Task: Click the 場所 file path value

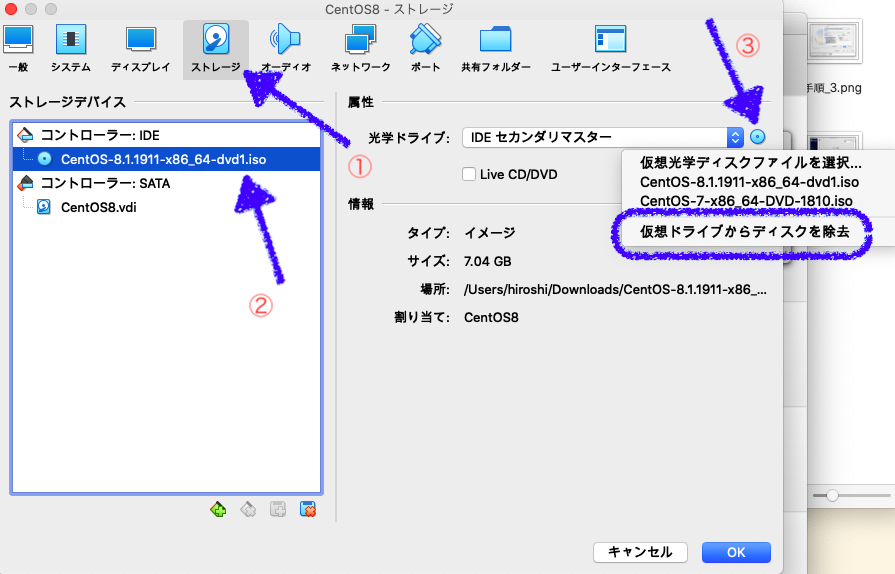Action: (615, 289)
